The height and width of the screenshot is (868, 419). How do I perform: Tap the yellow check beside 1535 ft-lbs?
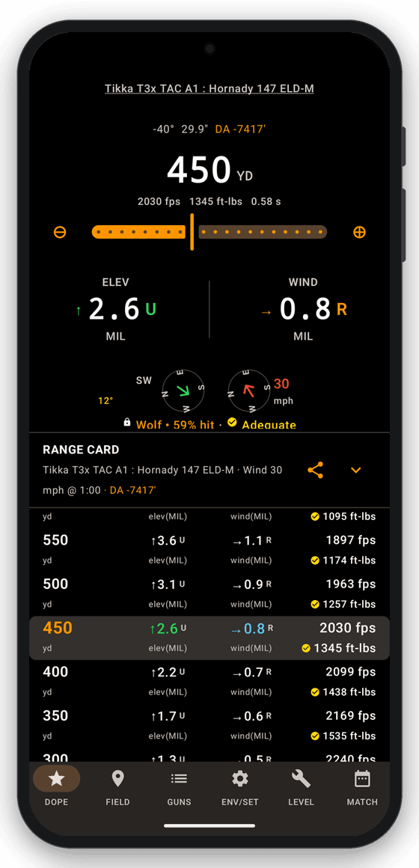[315, 736]
